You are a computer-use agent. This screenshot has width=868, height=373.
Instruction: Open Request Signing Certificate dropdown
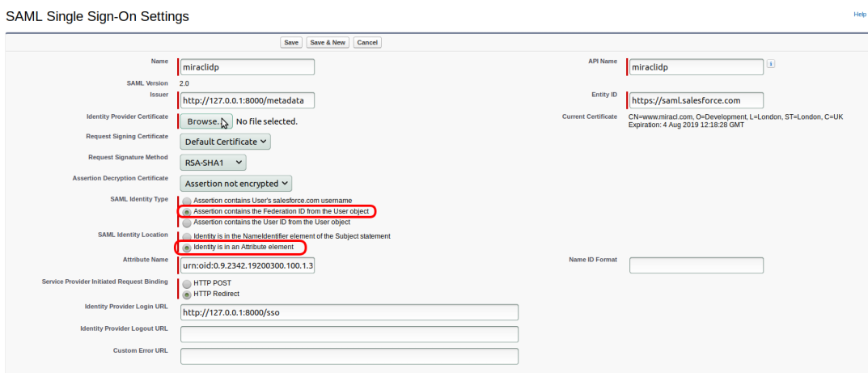click(226, 142)
